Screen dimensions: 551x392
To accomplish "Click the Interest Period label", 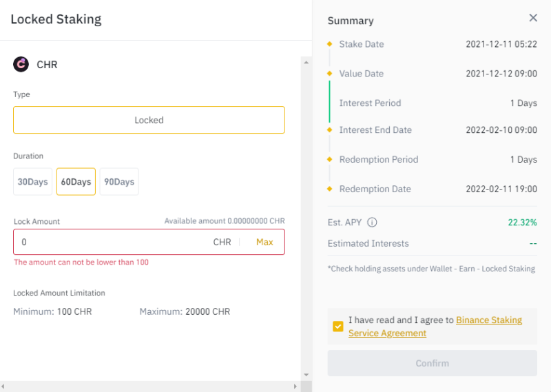I will tap(370, 103).
